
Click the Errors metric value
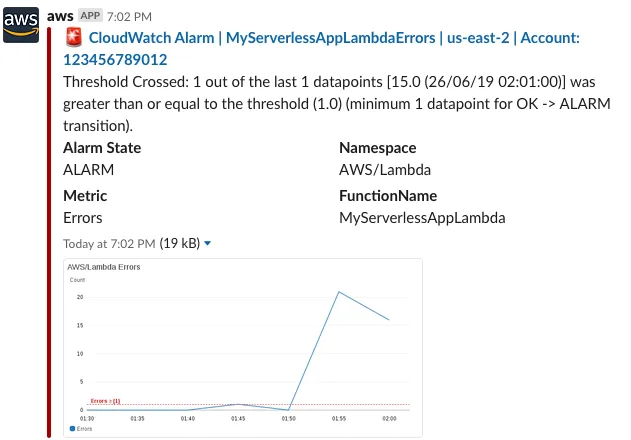(83, 217)
